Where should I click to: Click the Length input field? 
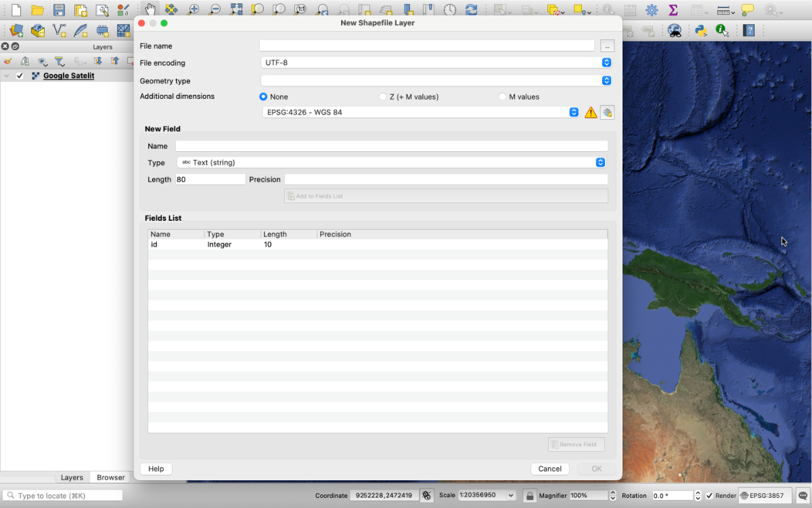tap(210, 179)
